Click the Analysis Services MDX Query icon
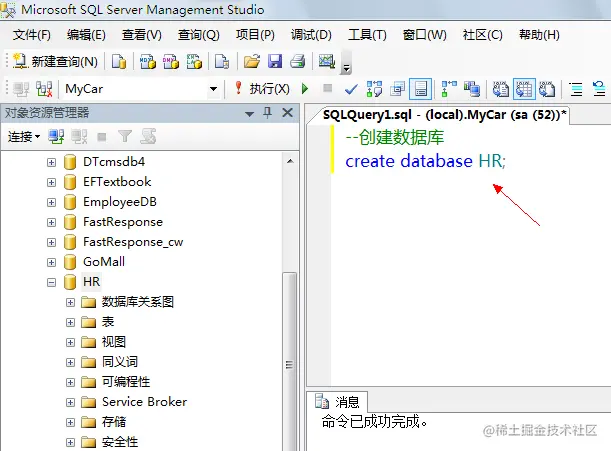611x451 pixels. pyautogui.click(x=148, y=62)
